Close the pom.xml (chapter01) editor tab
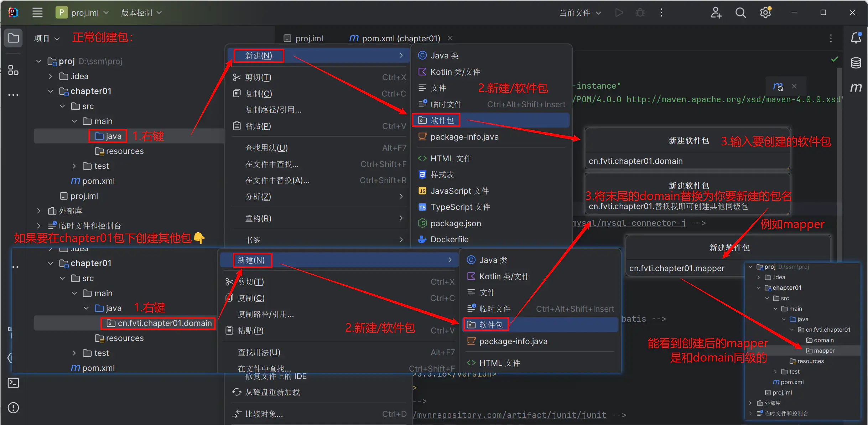 pos(450,38)
